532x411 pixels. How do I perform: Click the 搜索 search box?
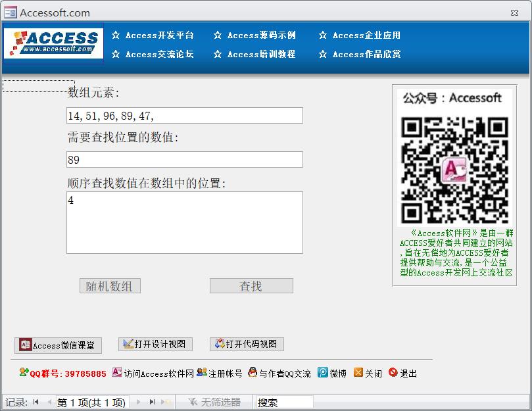coord(285,402)
